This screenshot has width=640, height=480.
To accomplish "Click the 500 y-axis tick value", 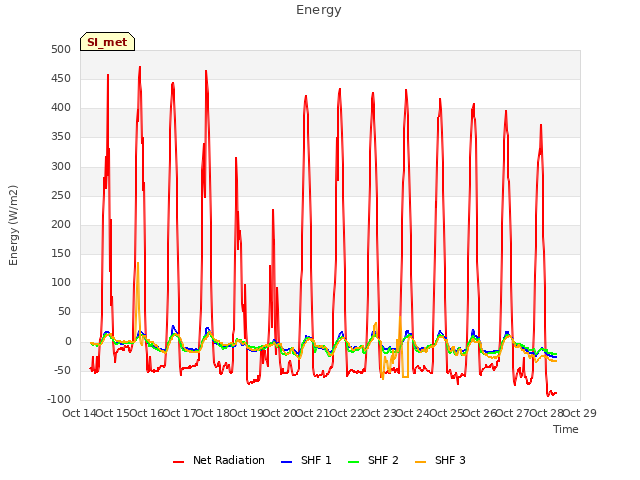I will (x=61, y=49).
